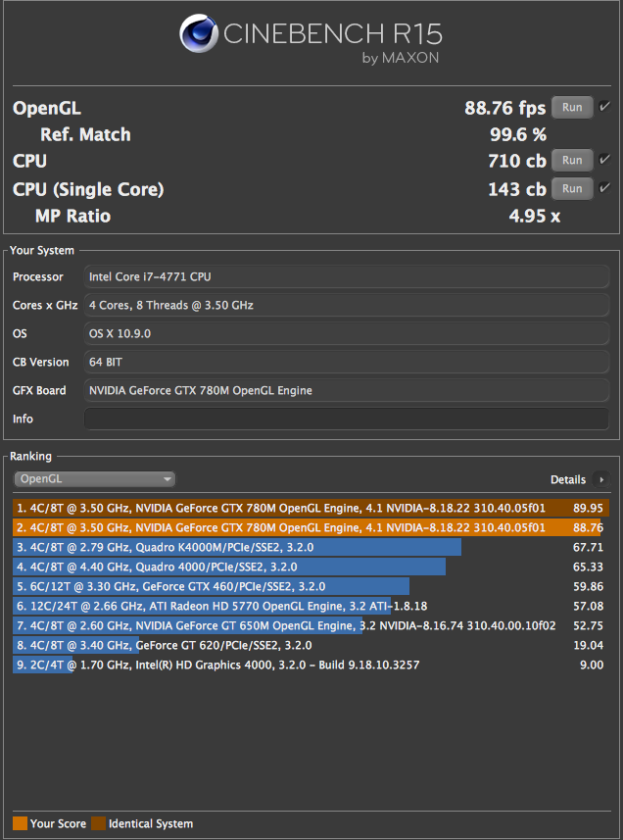Screen dimensions: 623x840
Task: Click the 143 cb single core score
Action: 517,189
